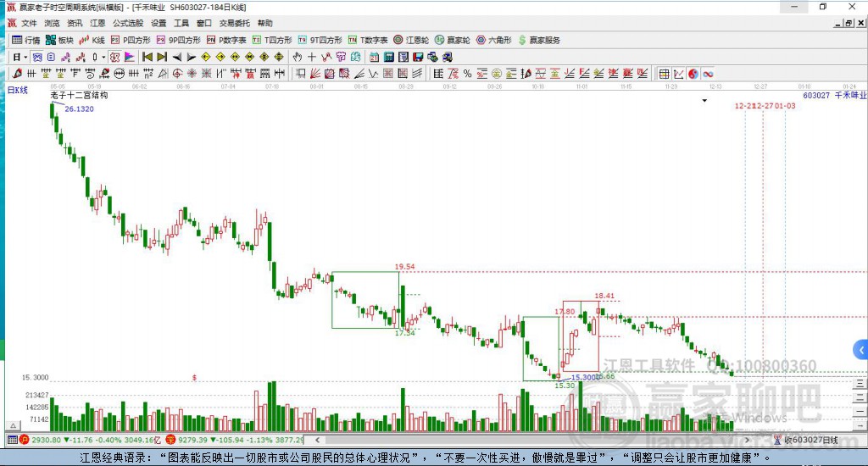Open the P数字表 tool
The height and width of the screenshot is (466, 868).
click(226, 40)
